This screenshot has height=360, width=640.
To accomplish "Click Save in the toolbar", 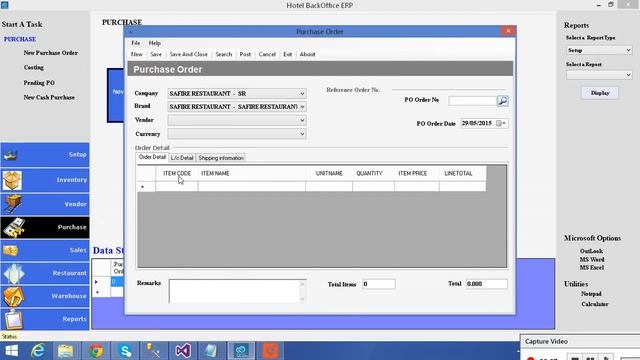I will coord(156,54).
